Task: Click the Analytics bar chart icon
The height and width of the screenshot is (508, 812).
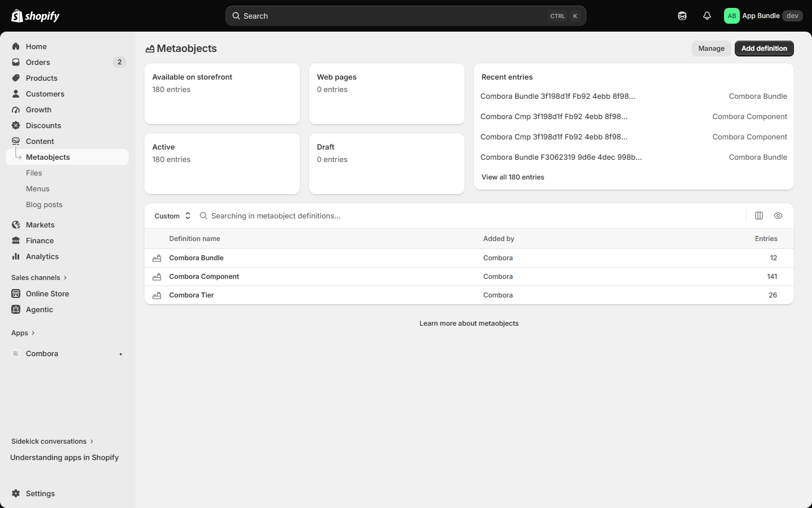Action: coord(16,256)
